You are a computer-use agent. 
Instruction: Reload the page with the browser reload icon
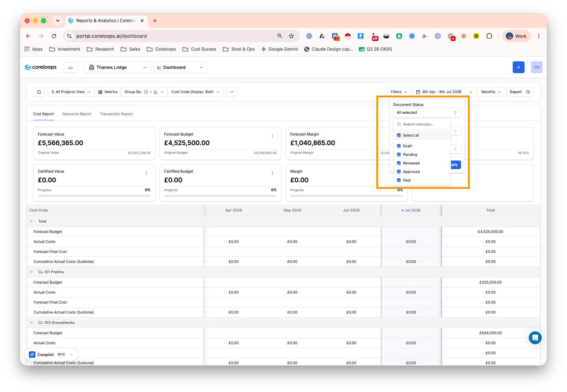(54, 36)
